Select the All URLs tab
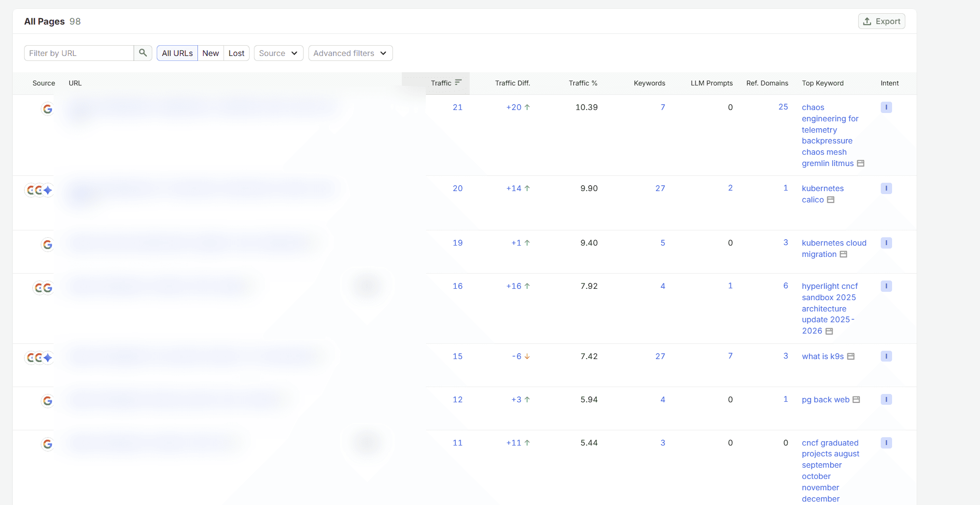This screenshot has width=980, height=505. (x=177, y=53)
